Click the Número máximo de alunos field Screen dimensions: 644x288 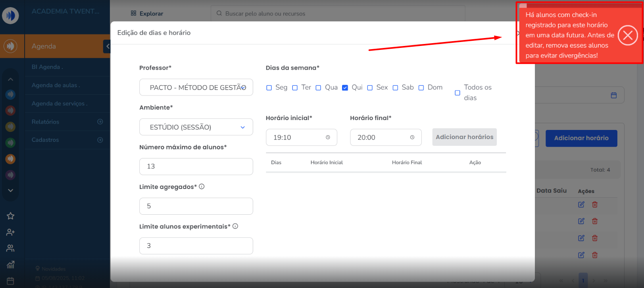[x=196, y=166]
